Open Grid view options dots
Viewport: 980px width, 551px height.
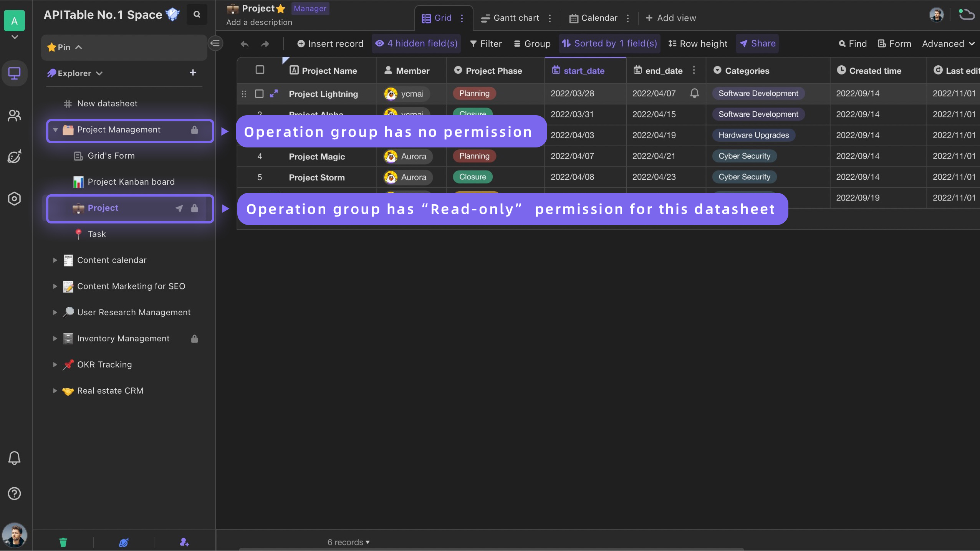tap(462, 18)
